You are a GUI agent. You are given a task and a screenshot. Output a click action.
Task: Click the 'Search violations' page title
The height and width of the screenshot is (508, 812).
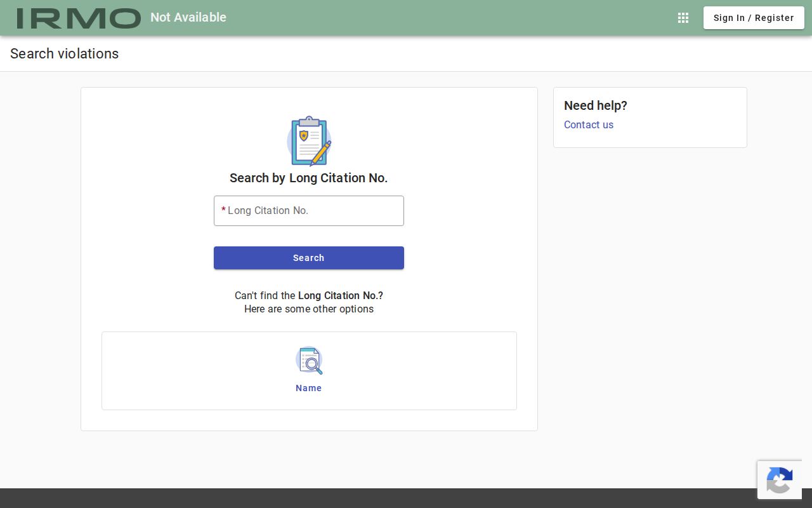[65, 53]
